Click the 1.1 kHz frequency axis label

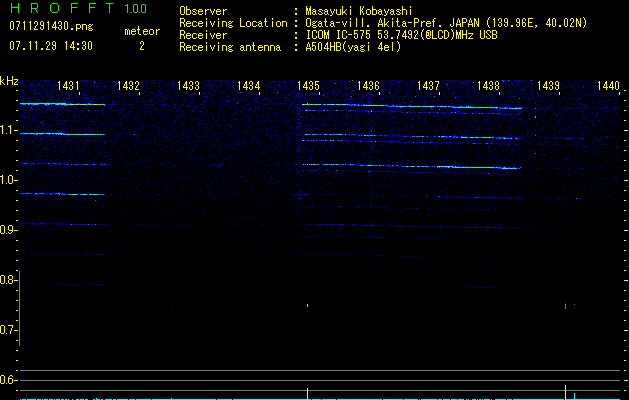click(7, 130)
